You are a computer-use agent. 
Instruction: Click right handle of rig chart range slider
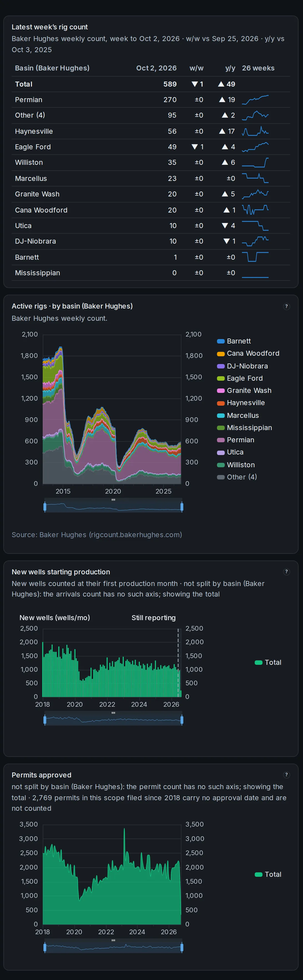[x=182, y=507]
